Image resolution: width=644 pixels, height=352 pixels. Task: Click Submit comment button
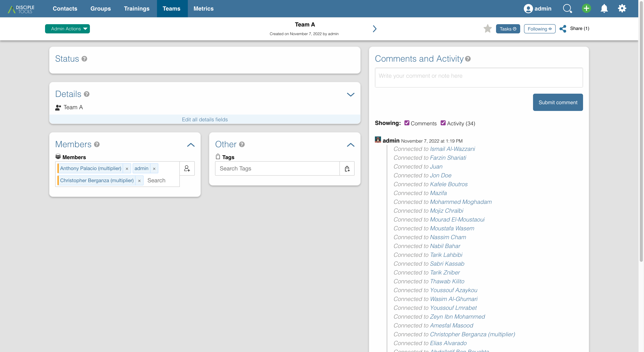click(x=558, y=102)
